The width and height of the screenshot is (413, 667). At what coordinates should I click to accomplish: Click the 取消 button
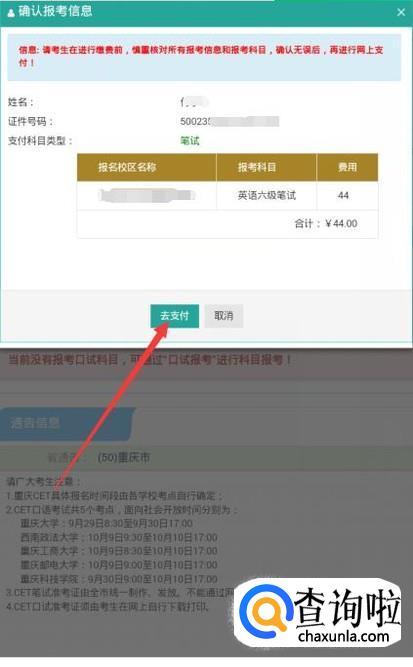[224, 316]
